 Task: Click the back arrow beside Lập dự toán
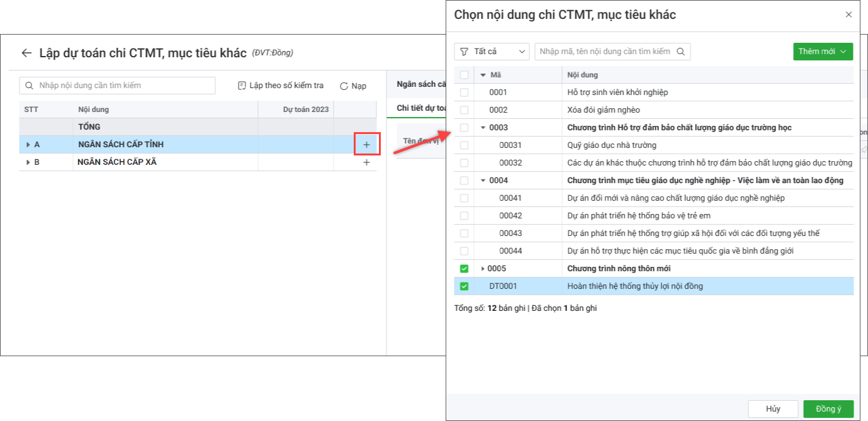(x=26, y=53)
